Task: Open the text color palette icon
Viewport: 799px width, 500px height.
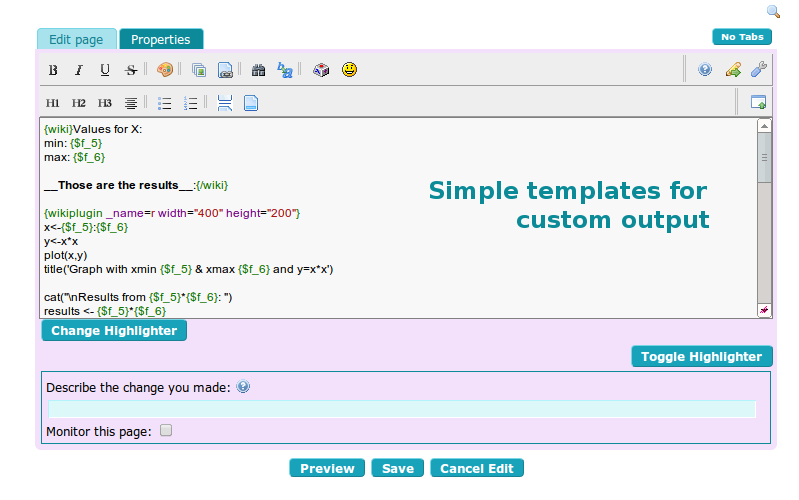Action: (x=165, y=70)
